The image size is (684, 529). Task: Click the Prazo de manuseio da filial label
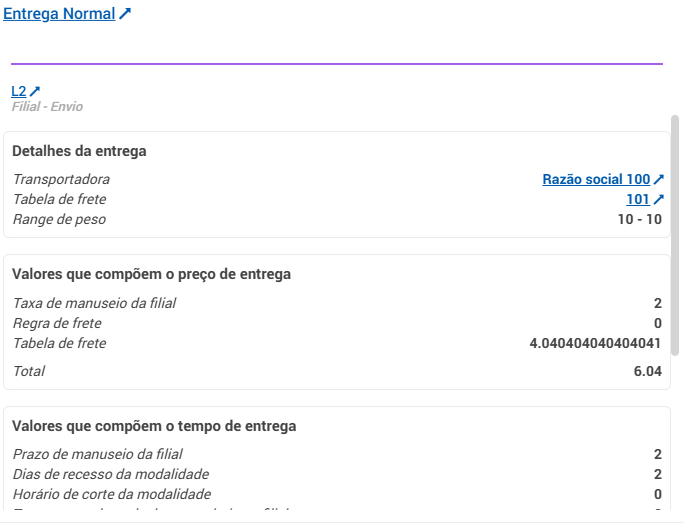point(97,454)
